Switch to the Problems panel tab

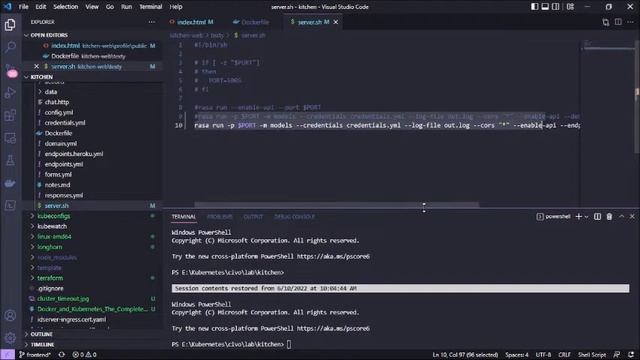tap(220, 217)
